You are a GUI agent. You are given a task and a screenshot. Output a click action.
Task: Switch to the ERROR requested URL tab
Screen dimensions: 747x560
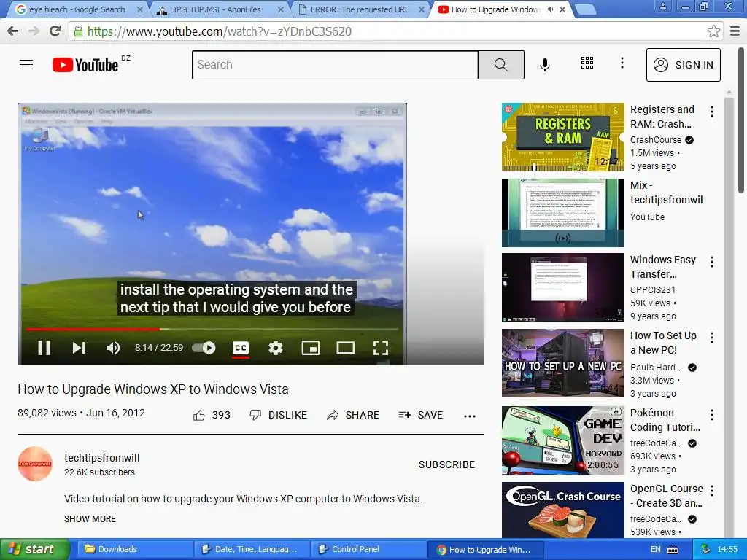point(359,9)
